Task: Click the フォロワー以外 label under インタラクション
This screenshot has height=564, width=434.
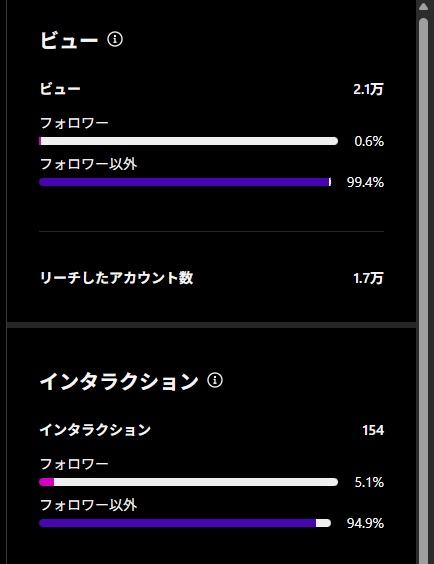Action: pos(88,505)
